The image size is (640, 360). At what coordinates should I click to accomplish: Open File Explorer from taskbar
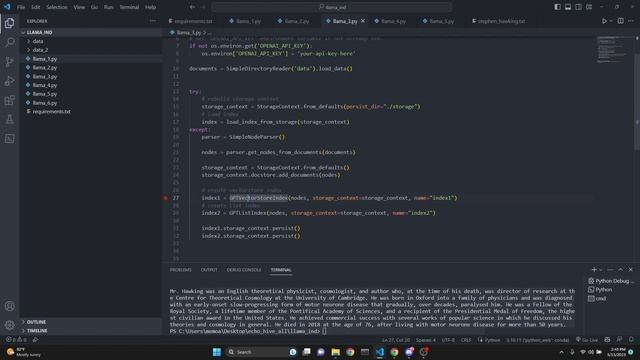point(336,352)
